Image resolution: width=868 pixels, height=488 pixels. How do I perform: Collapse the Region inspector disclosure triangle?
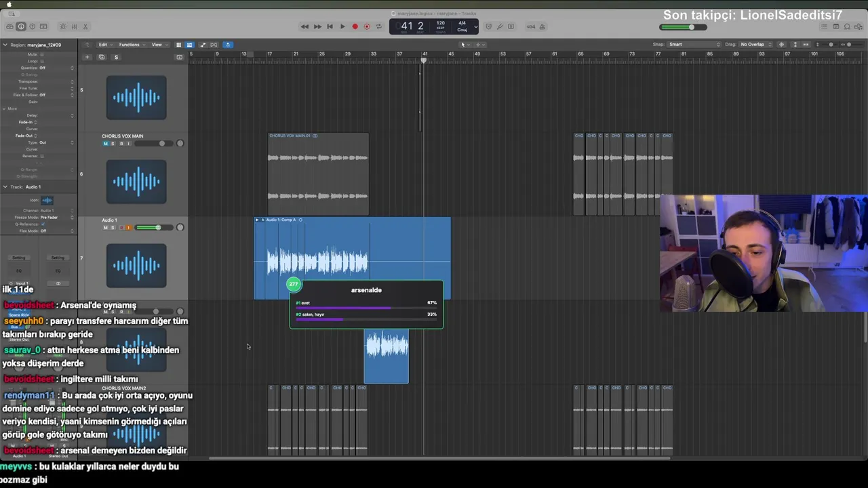click(5, 45)
